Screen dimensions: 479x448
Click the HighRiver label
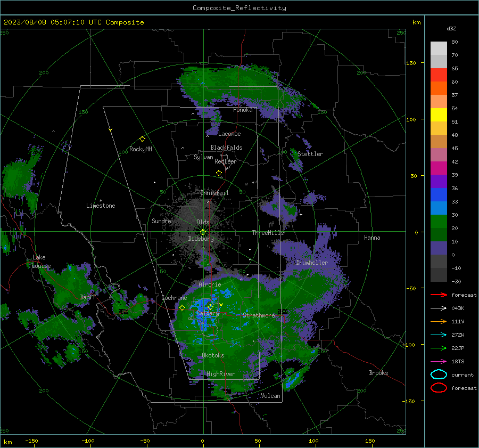point(221,374)
